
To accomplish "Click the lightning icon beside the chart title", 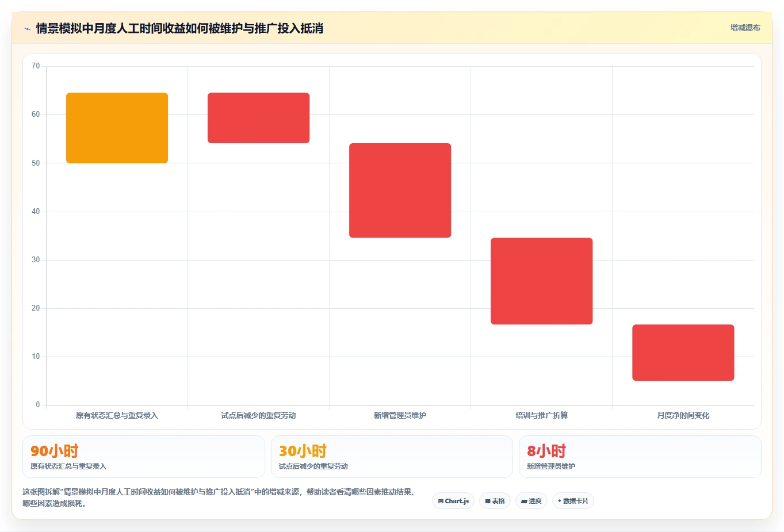I will click(x=27, y=29).
